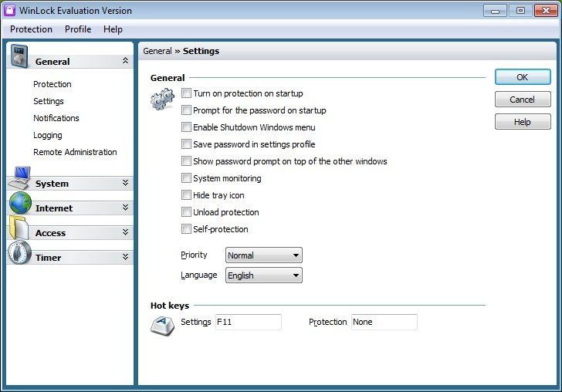This screenshot has width=562, height=392.
Task: Open the Help menu in menu bar
Action: [113, 29]
